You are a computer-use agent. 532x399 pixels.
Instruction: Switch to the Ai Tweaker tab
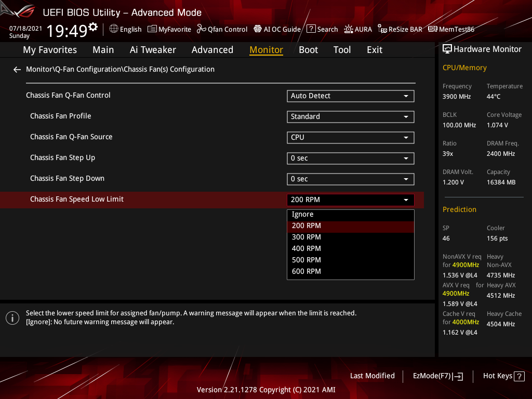tap(153, 49)
